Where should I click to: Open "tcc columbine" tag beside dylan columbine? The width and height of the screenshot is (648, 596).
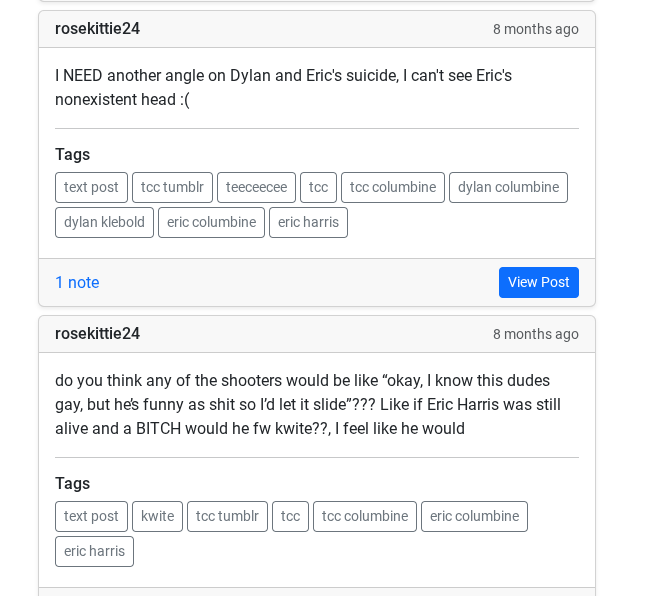[x=392, y=187]
